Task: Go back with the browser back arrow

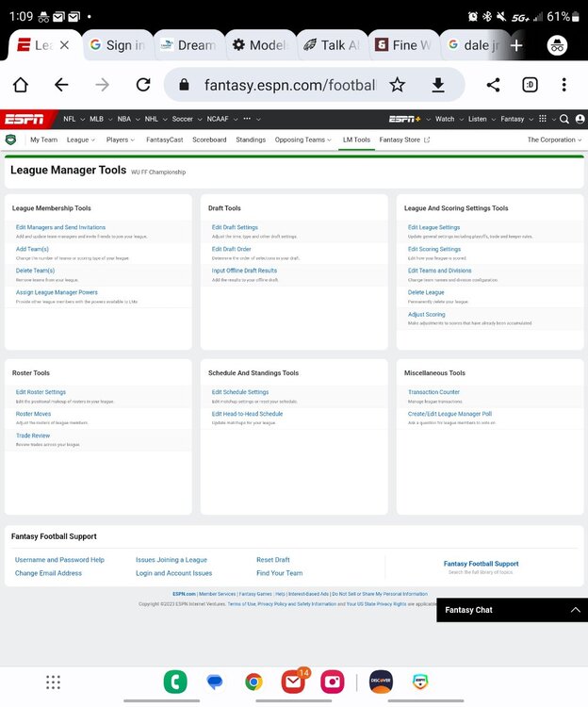Action: pyautogui.click(x=61, y=85)
